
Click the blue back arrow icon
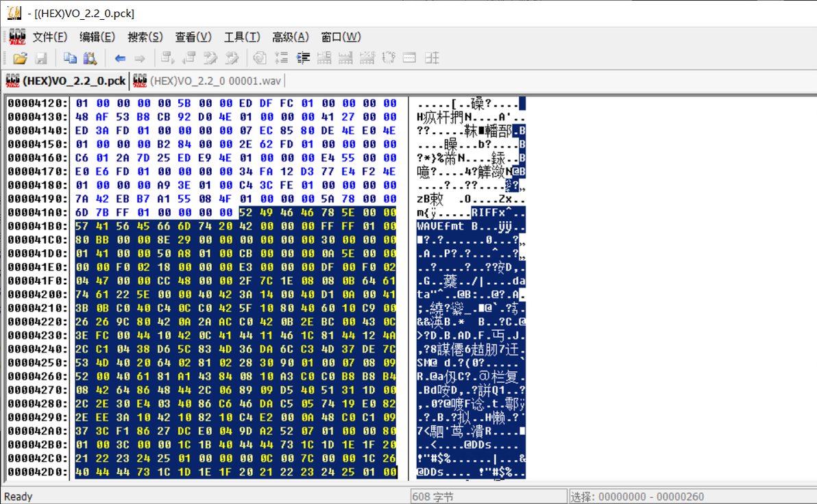point(120,58)
